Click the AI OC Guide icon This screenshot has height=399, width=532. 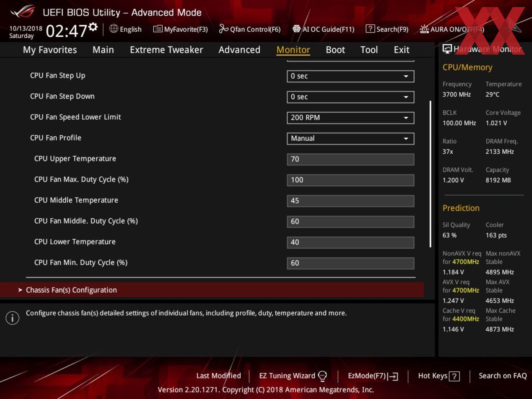297,29
